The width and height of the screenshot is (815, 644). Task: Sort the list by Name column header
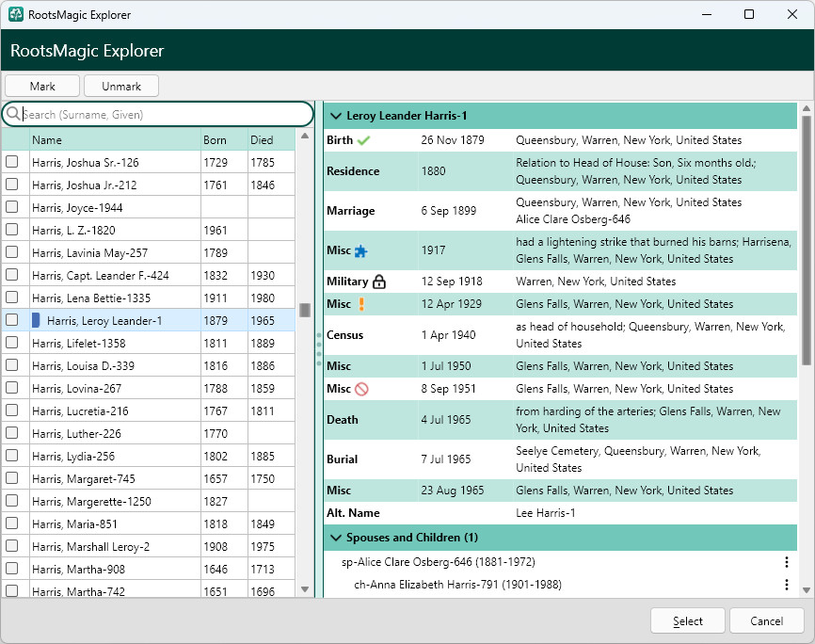click(115, 140)
